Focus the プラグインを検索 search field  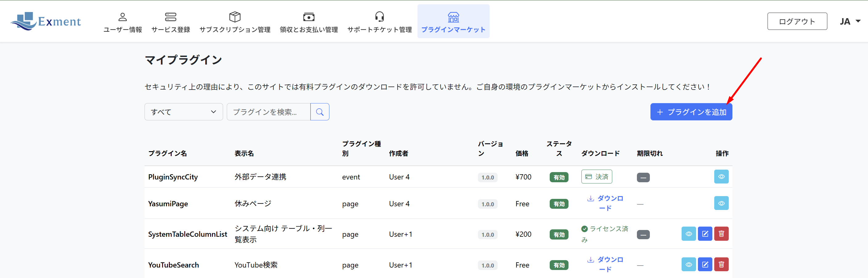coord(269,112)
